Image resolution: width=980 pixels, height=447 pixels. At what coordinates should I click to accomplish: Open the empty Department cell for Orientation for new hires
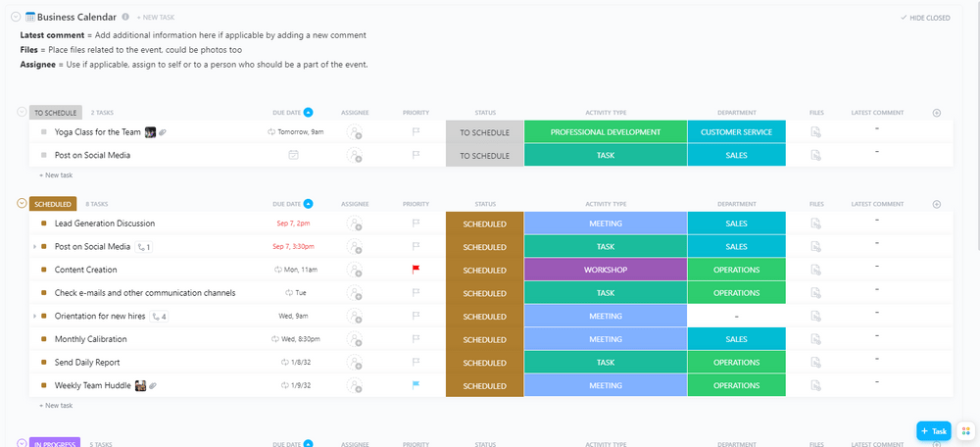coord(736,317)
